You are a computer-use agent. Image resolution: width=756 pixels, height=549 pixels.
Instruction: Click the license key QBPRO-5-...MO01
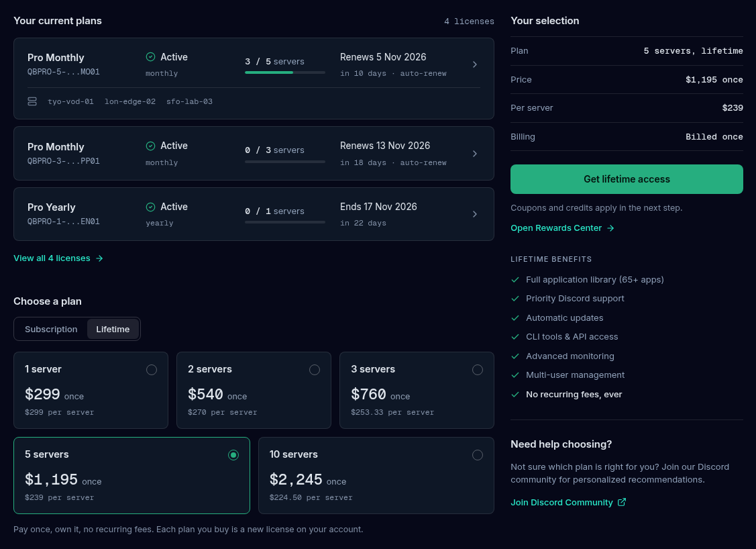(63, 72)
